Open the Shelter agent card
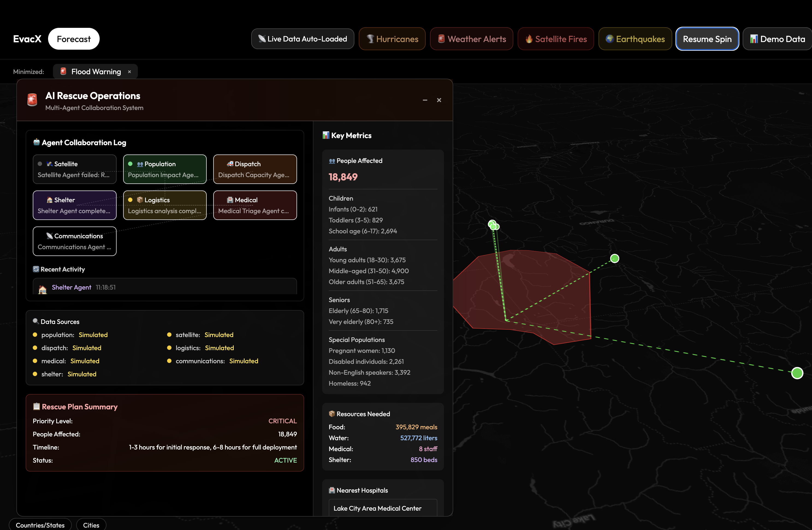This screenshot has width=812, height=530. (x=74, y=205)
